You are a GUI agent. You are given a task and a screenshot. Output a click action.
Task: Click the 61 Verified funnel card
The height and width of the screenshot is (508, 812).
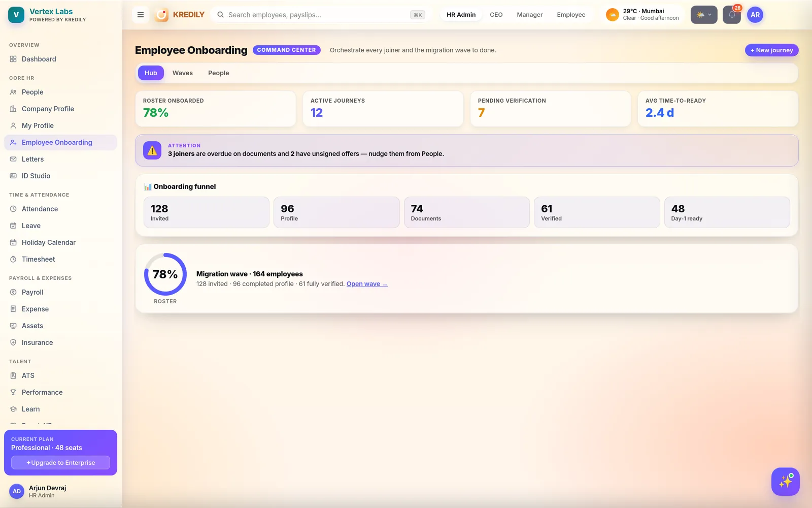(597, 212)
